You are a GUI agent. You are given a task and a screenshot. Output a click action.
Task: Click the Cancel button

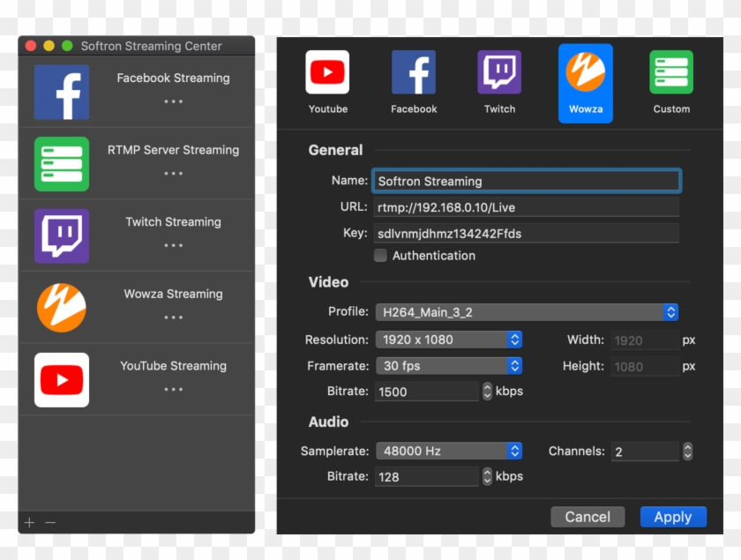click(x=588, y=517)
